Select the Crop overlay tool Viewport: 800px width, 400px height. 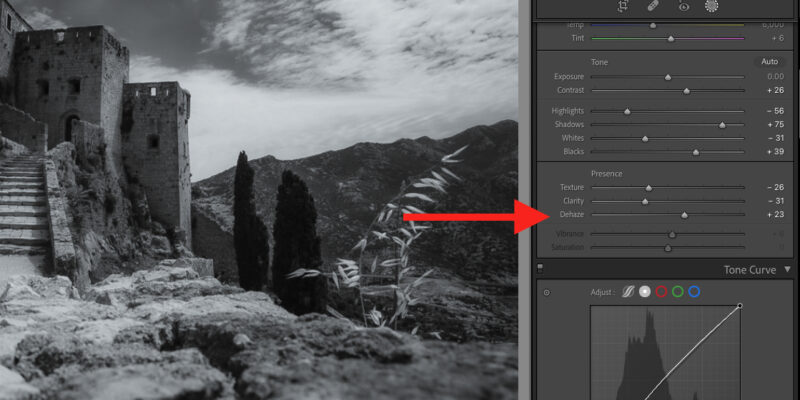(x=623, y=6)
